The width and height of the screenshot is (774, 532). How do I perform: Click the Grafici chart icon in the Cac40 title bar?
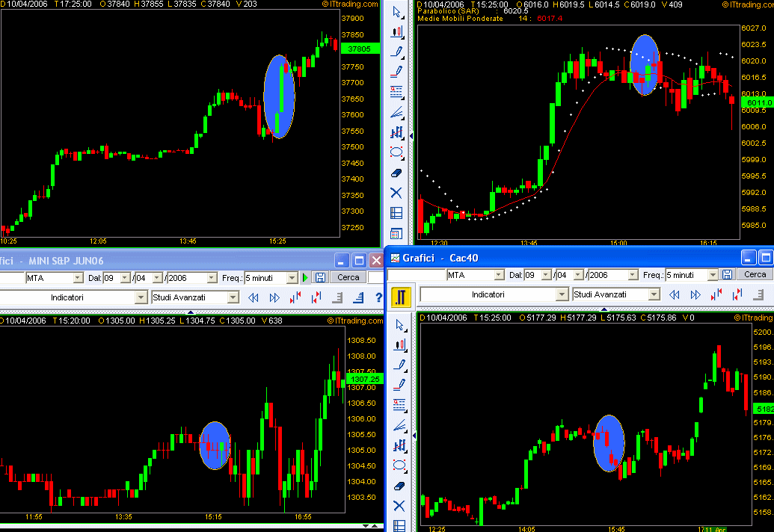point(396,258)
